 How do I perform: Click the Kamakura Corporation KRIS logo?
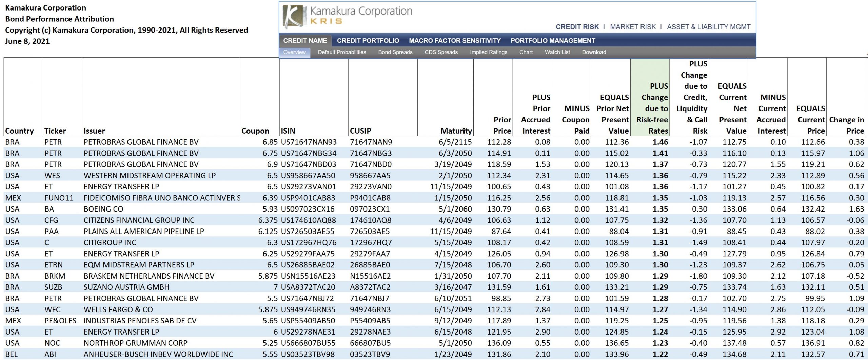point(347,17)
